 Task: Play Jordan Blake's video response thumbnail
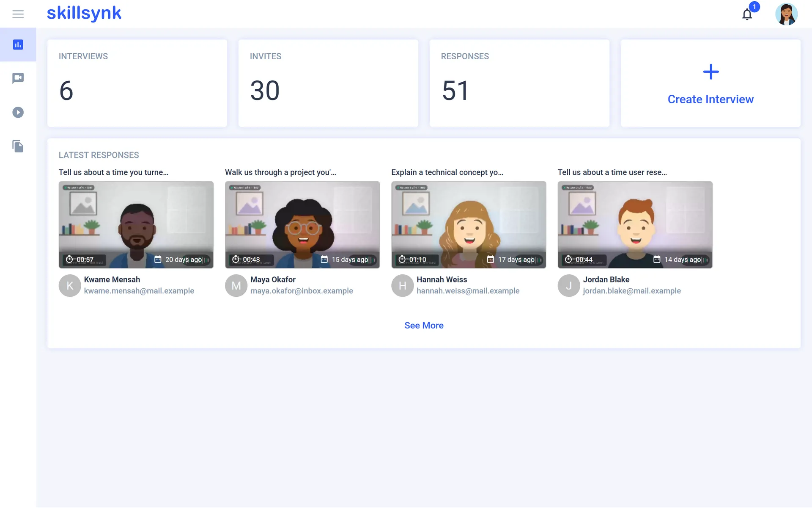click(x=635, y=225)
